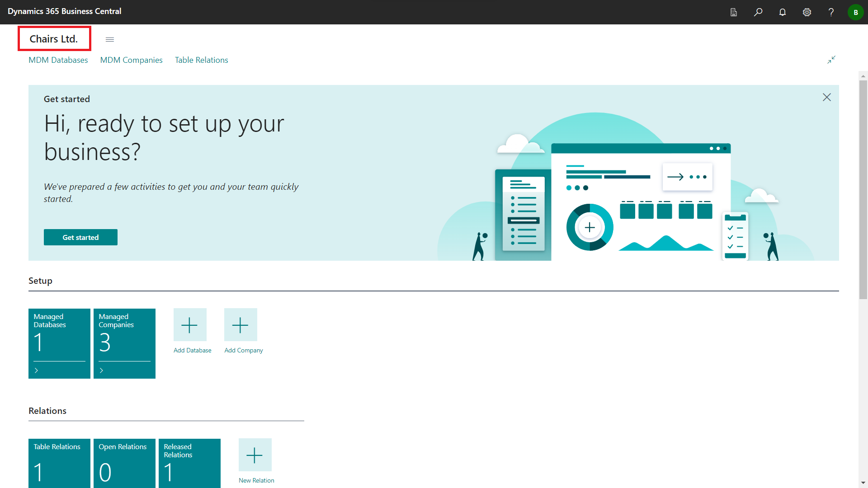Open the Tell Me search magnifier icon
868x488 pixels.
pos(758,12)
